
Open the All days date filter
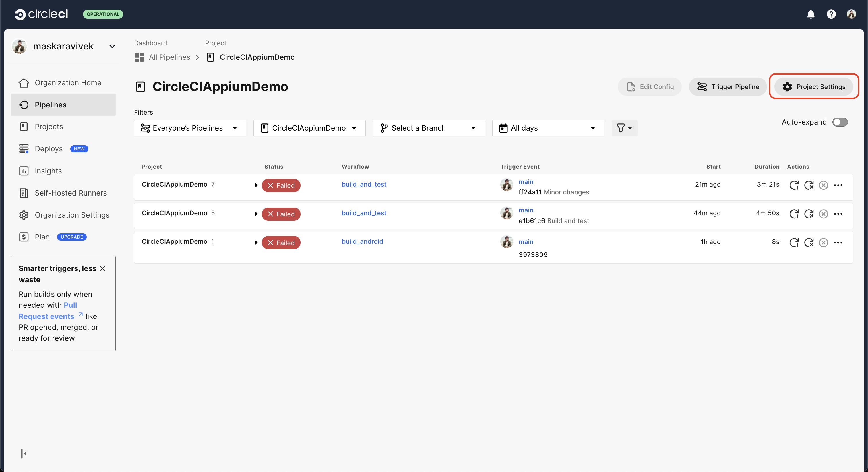548,128
